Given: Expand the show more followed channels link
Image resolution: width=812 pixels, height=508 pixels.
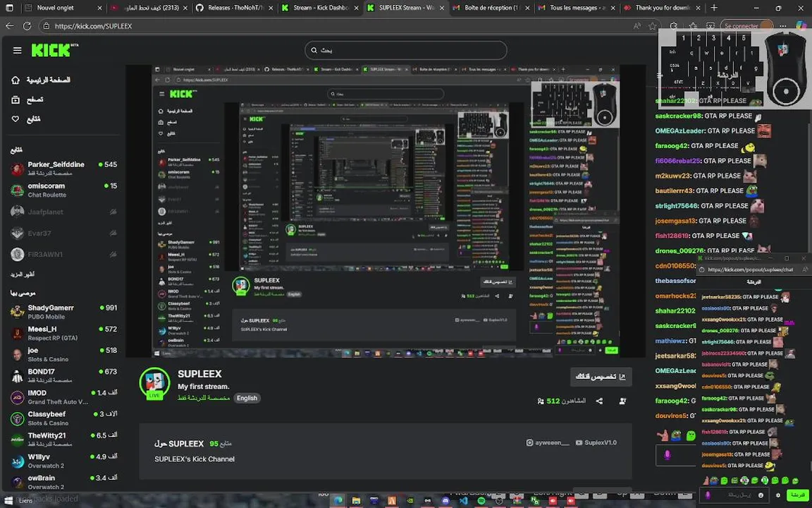Looking at the screenshot, I should tap(23, 274).
